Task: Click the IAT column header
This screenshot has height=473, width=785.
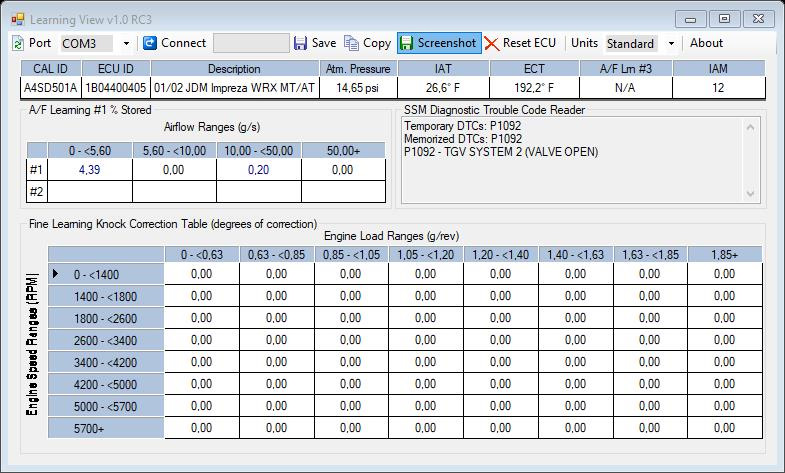Action: (443, 69)
